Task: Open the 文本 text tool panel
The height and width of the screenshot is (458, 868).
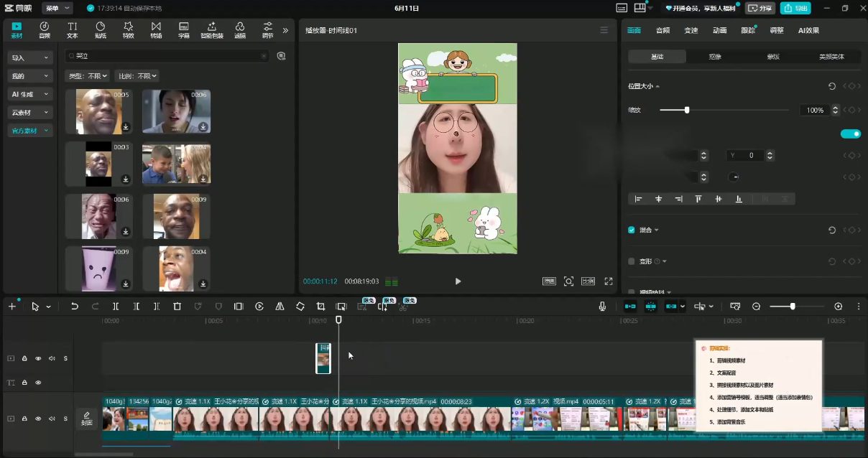Action: (x=72, y=29)
